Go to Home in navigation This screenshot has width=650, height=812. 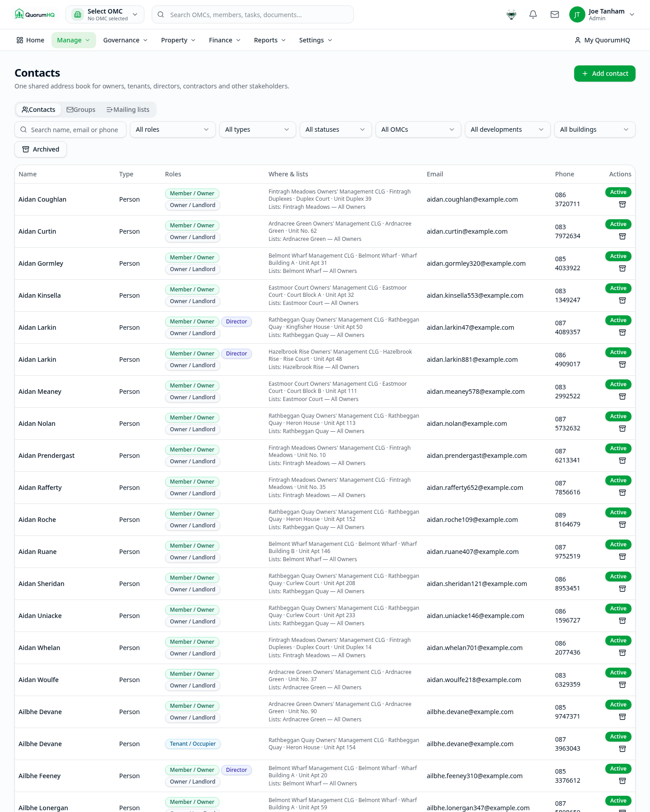(x=30, y=40)
